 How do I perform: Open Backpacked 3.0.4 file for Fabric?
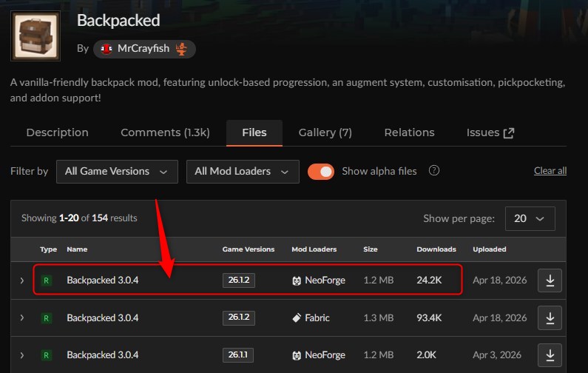(x=102, y=317)
